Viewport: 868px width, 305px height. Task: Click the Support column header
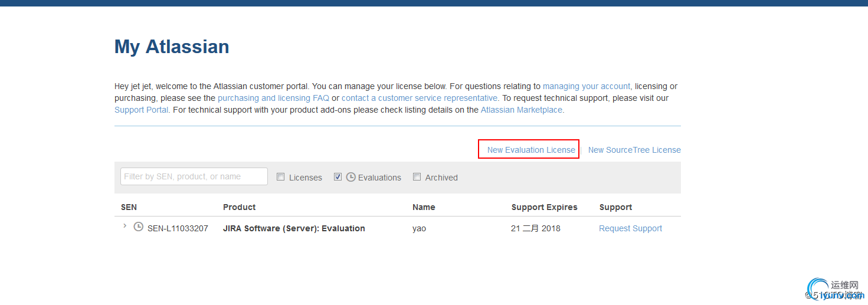[x=615, y=207]
